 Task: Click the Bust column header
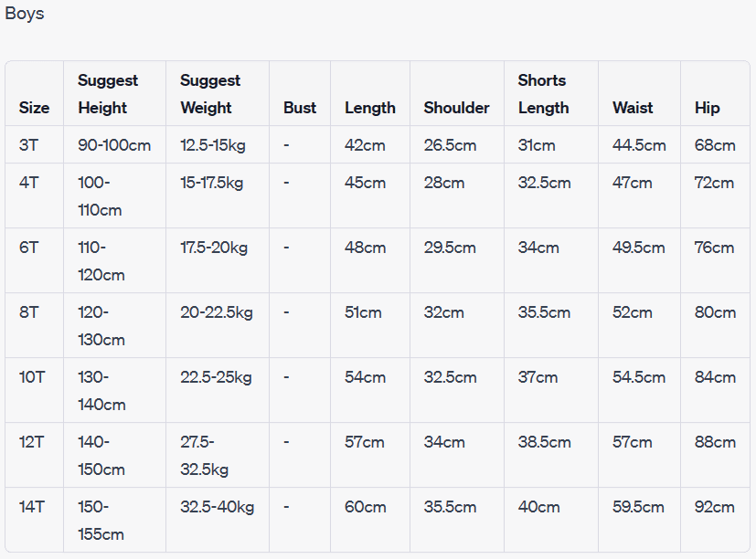pyautogui.click(x=300, y=108)
